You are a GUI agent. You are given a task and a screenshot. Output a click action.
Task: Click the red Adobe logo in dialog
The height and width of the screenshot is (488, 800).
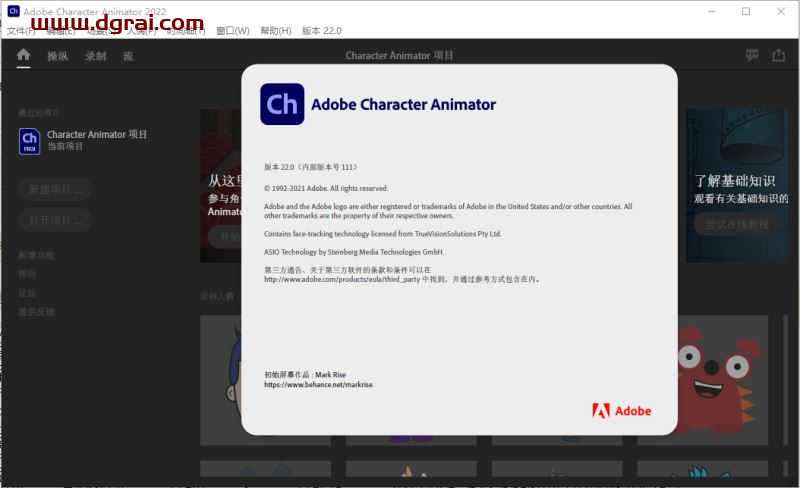point(621,410)
